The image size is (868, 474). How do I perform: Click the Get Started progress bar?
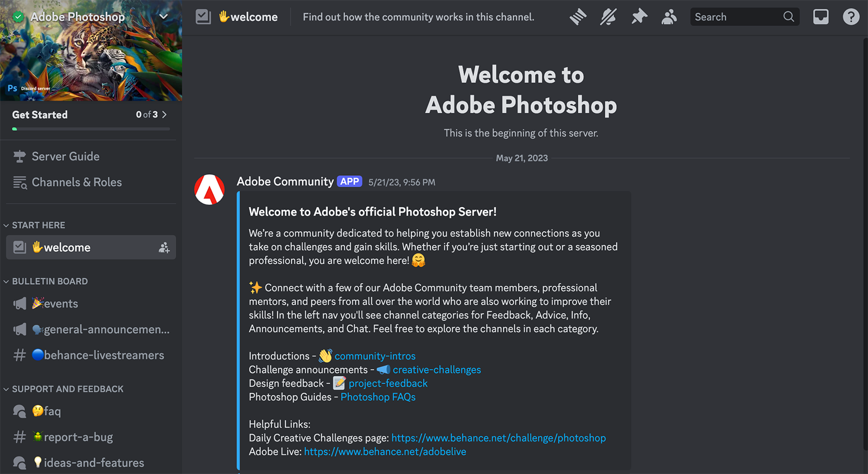91,129
